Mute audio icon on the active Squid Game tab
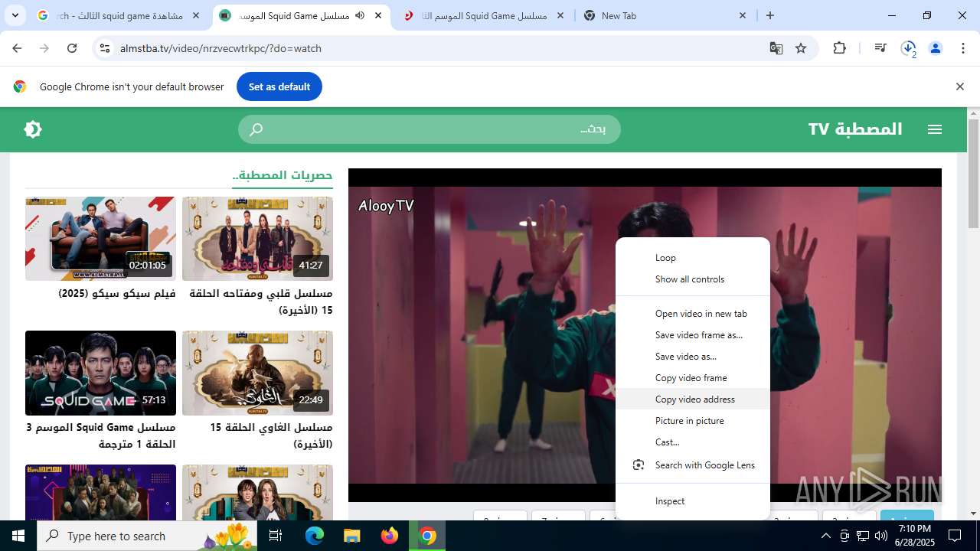Screen dimensions: 980x551 point(360,15)
